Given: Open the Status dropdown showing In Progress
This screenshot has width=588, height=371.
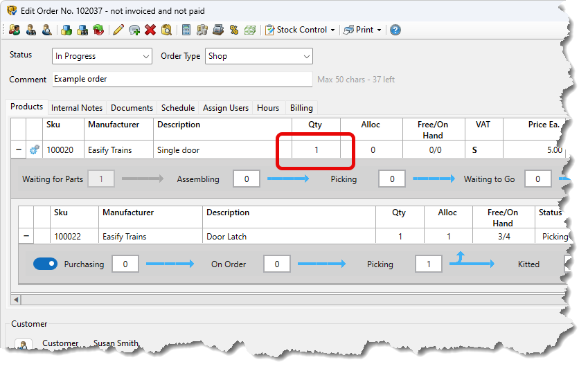Looking at the screenshot, I should [x=102, y=56].
